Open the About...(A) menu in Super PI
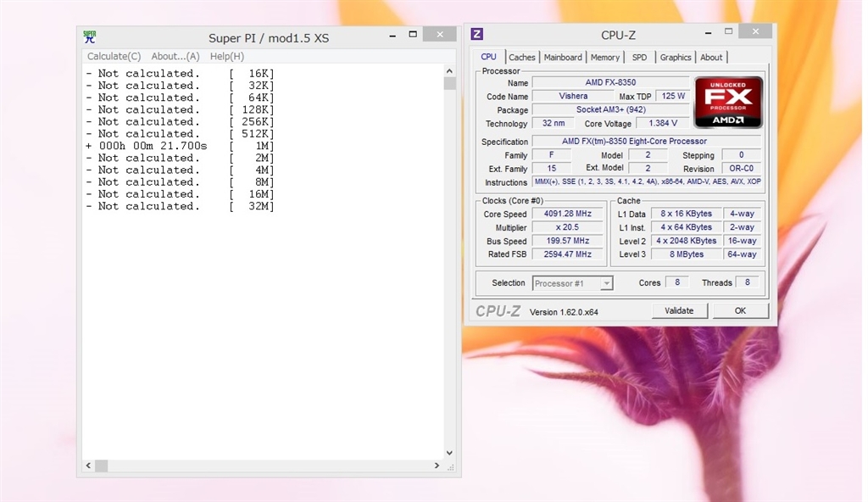The height and width of the screenshot is (502, 868). [x=175, y=57]
